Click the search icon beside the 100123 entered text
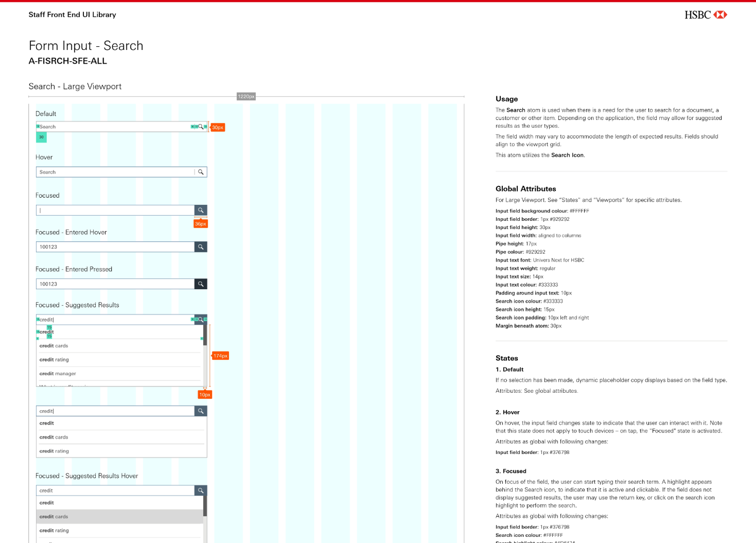Viewport: 756px width, 543px height. 200,247
